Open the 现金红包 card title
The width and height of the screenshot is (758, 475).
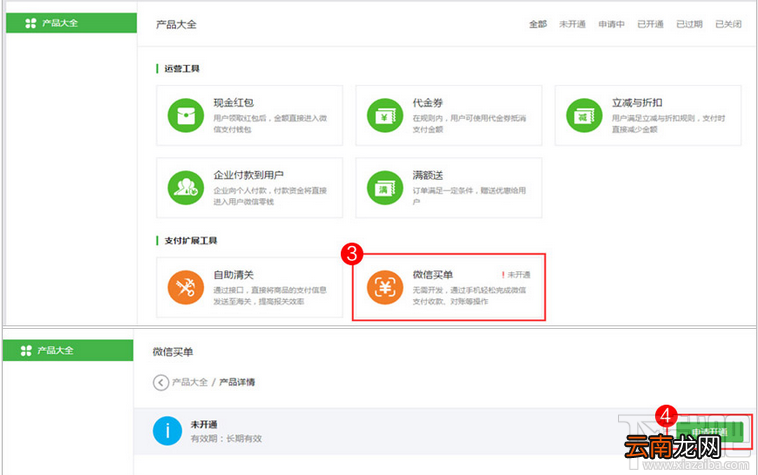click(x=233, y=103)
